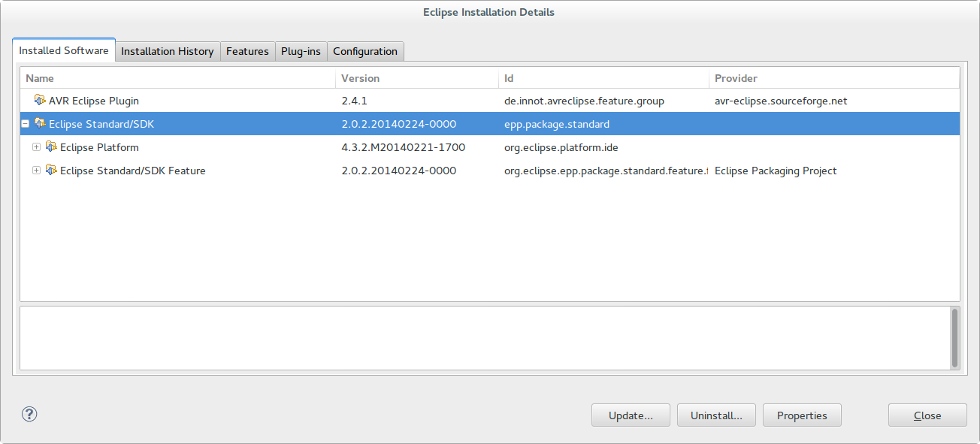Expand the Eclipse Platform tree node
This screenshot has width=980, height=444.
36,147
